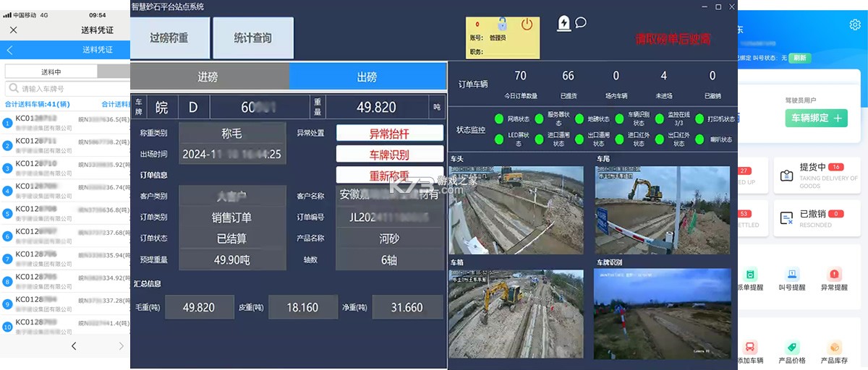Open the 车头 camera feed
The height and width of the screenshot is (370, 868).
[x=516, y=210]
